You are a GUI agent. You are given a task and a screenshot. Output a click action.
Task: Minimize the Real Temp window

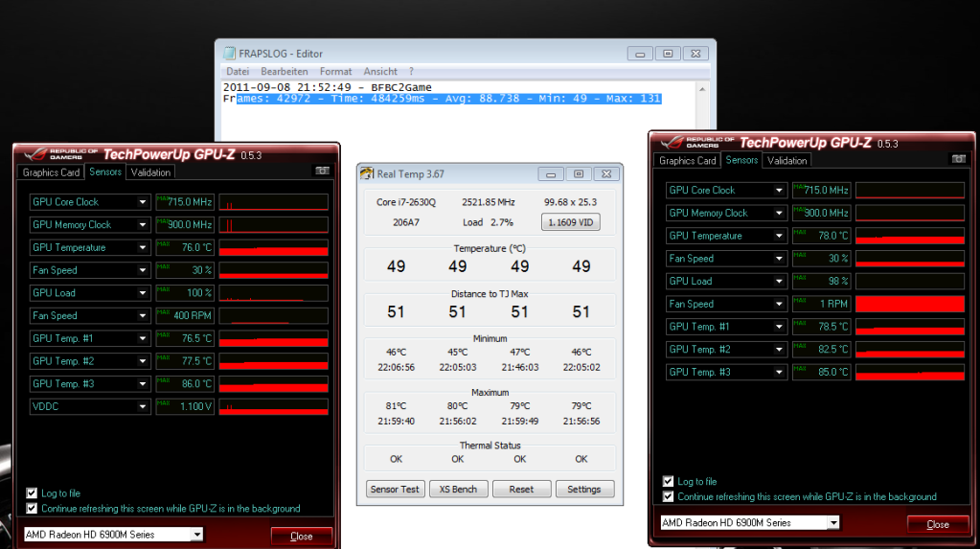tap(551, 173)
